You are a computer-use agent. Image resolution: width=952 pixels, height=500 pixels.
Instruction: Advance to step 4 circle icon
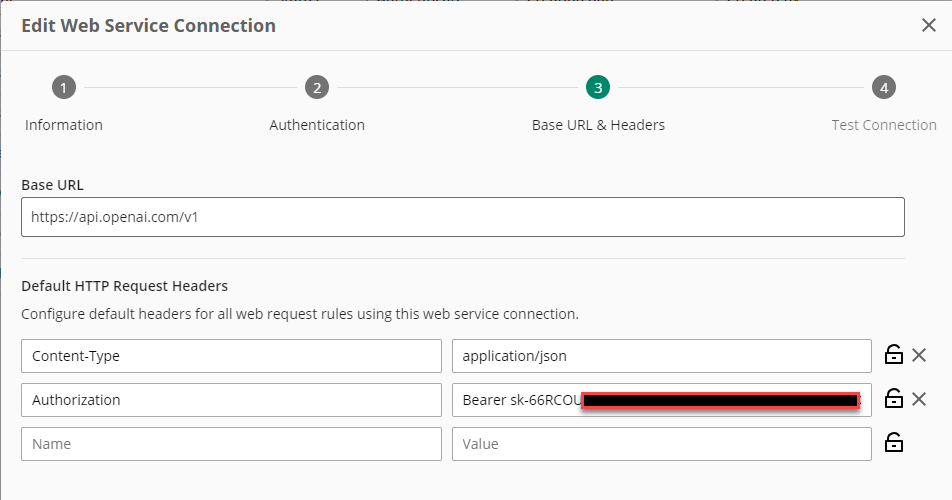(x=883, y=88)
